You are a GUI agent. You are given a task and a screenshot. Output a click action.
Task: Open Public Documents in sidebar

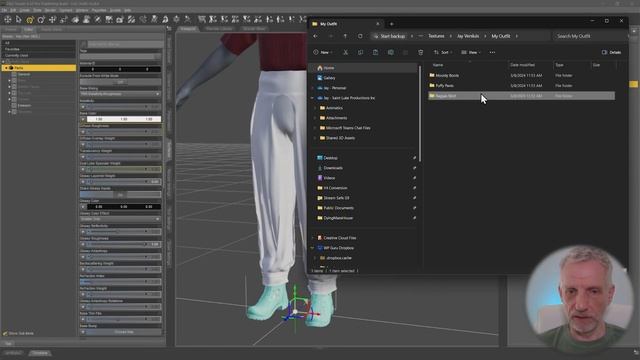(x=336, y=208)
